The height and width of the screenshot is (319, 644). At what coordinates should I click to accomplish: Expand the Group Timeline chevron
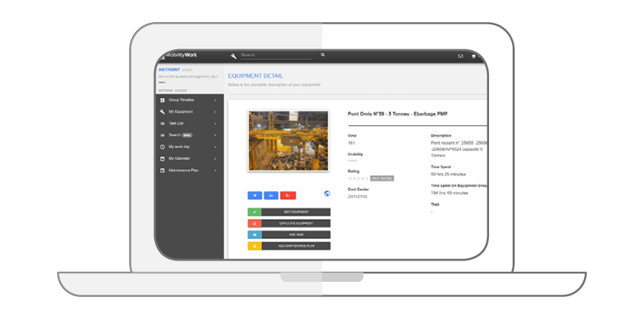pos(216,100)
